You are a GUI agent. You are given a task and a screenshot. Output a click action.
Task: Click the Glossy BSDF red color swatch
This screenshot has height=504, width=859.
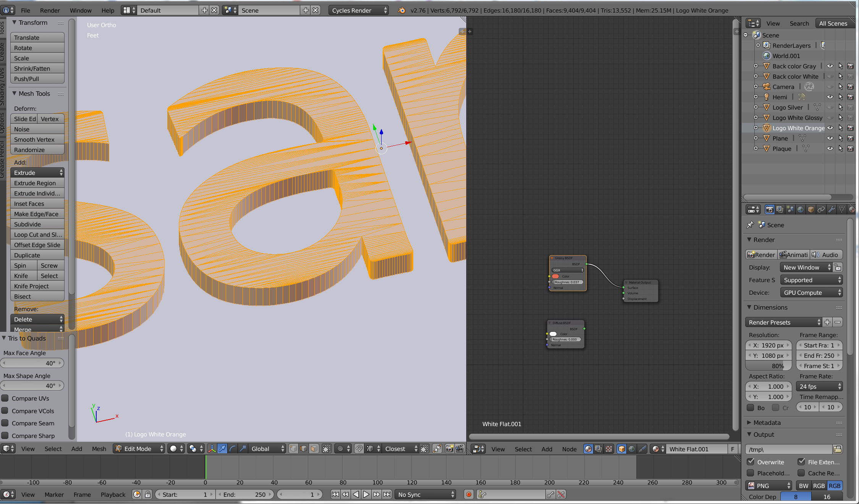[x=555, y=276]
